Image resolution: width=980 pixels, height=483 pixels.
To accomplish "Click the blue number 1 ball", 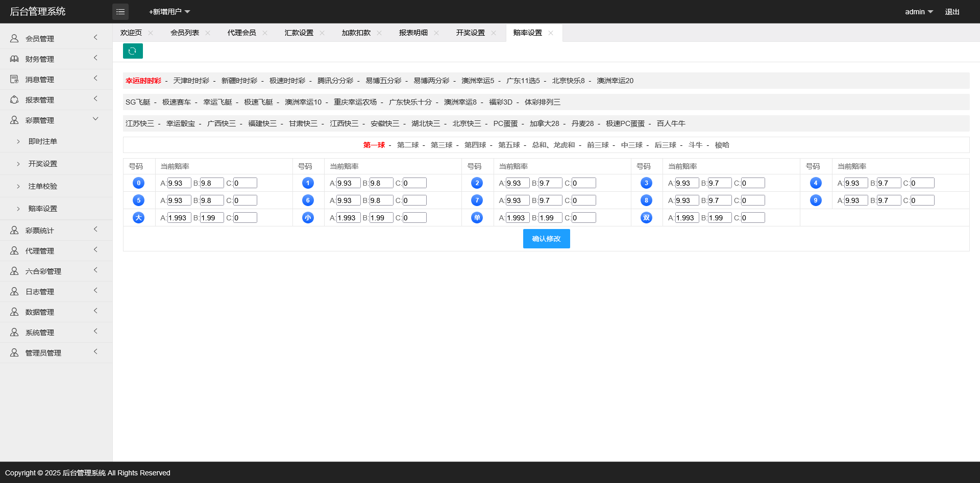I will [308, 183].
